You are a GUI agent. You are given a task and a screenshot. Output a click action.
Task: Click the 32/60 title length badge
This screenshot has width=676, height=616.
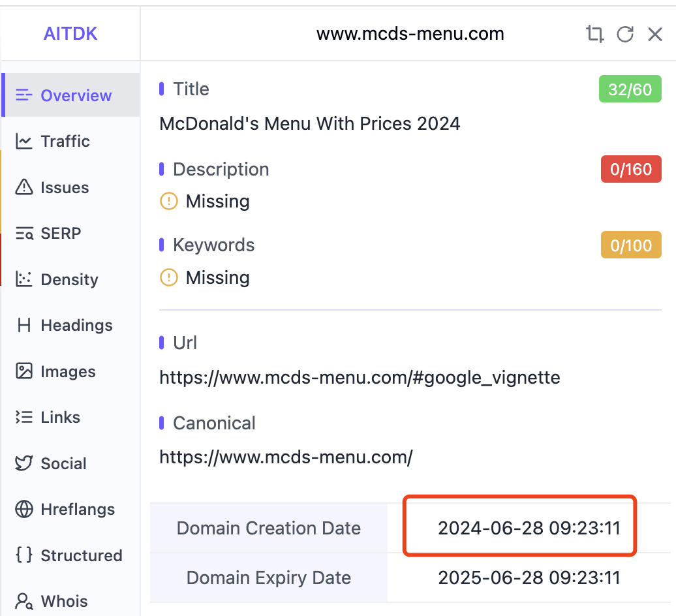[x=630, y=89]
